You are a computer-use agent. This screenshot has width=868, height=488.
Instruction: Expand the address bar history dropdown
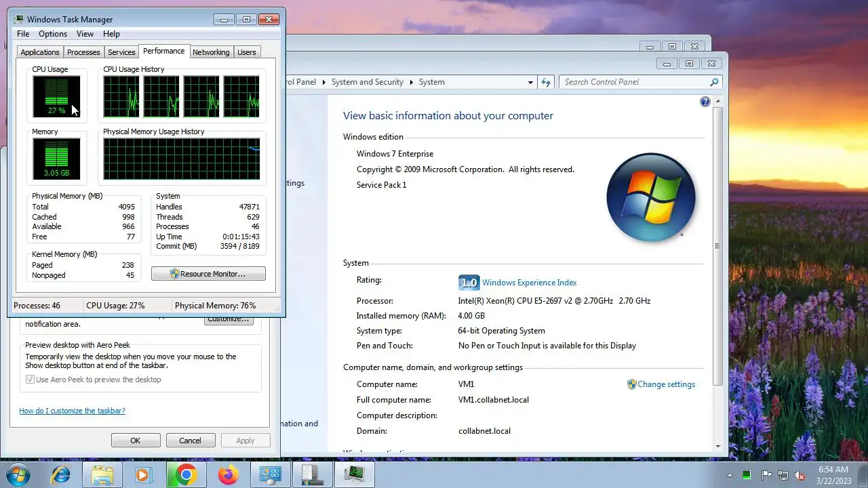click(x=530, y=82)
